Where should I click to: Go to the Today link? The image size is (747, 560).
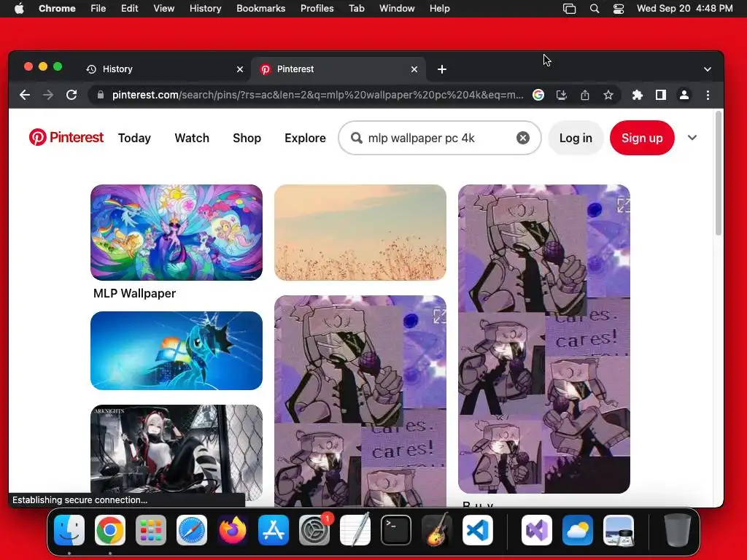[x=134, y=138]
